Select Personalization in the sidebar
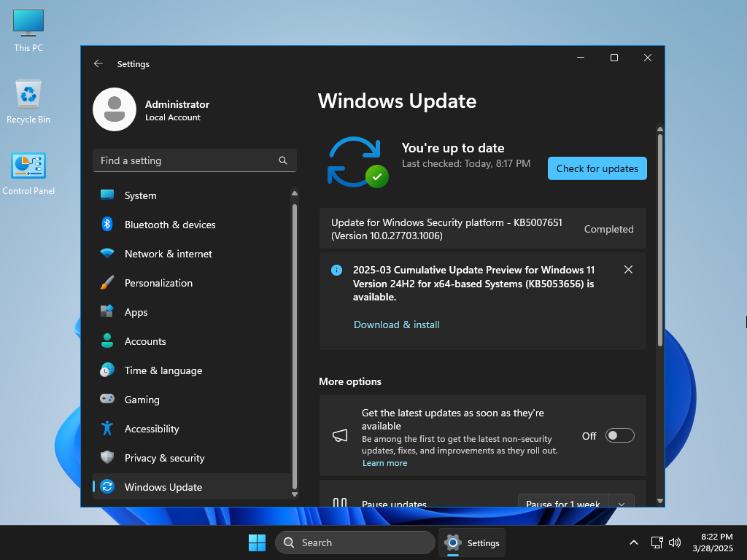Viewport: 747px width, 560px height. [x=192, y=283]
